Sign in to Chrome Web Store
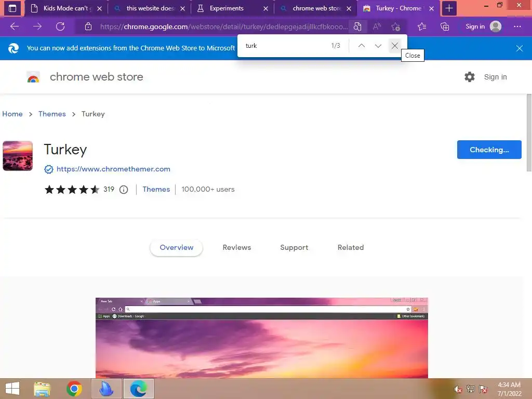This screenshot has height=399, width=532. [495, 77]
